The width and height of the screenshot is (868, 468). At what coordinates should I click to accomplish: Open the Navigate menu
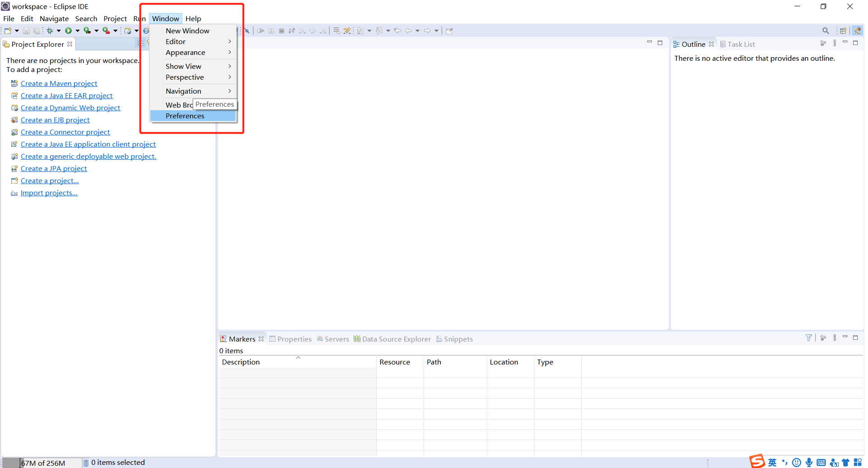pos(54,18)
